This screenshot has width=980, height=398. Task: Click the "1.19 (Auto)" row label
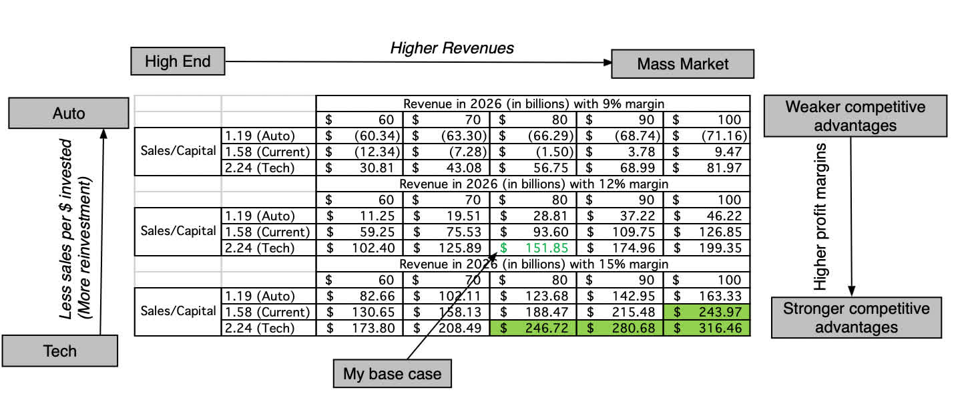pyautogui.click(x=266, y=136)
